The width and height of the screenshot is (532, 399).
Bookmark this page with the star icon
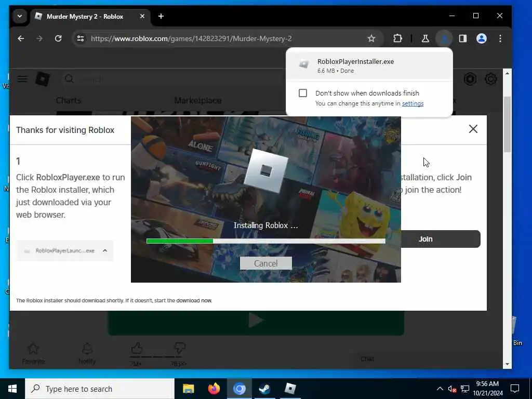[x=371, y=38]
